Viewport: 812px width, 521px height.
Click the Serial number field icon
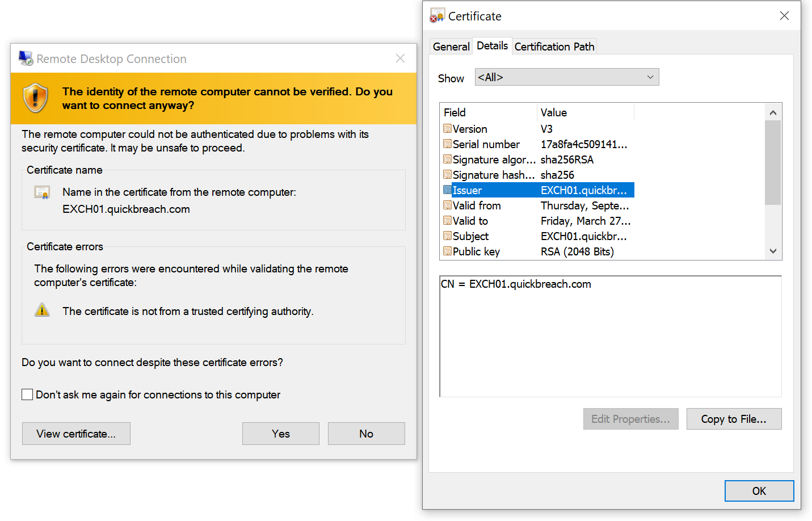pos(447,144)
